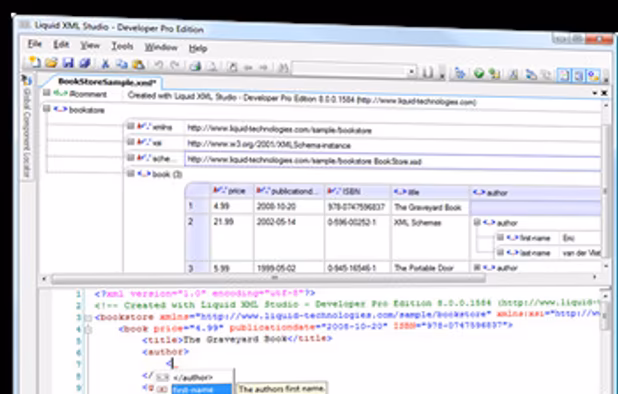The width and height of the screenshot is (618, 394).
Task: Collapse the first-name node under author
Action: (x=500, y=237)
